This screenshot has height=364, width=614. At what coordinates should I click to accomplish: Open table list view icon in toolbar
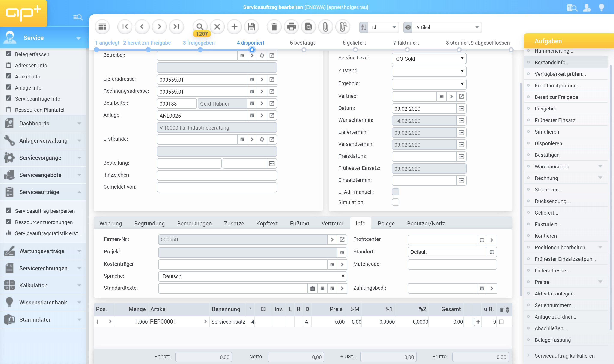tap(102, 27)
